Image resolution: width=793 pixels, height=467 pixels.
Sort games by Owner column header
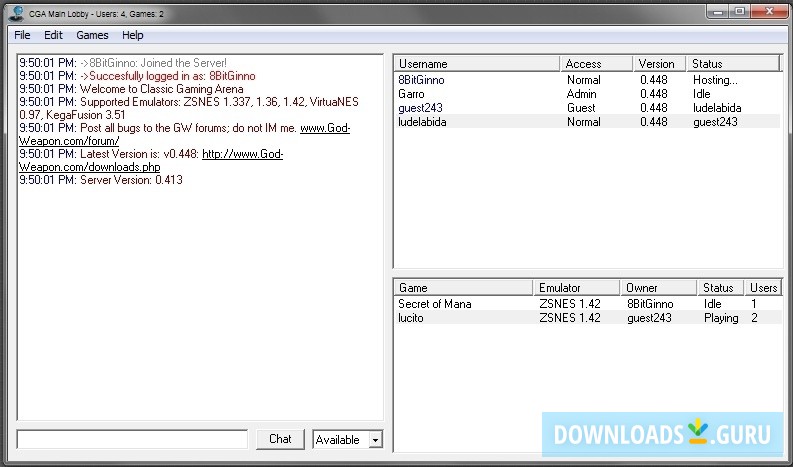coord(659,288)
